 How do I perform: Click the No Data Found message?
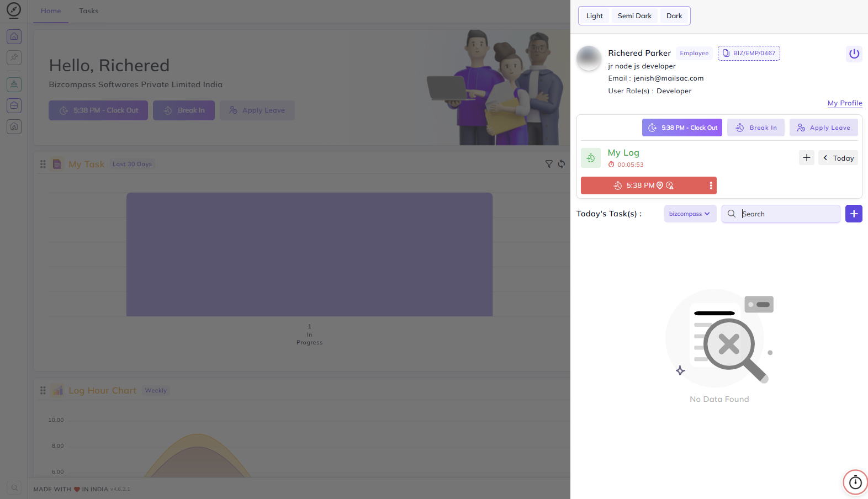pos(719,399)
